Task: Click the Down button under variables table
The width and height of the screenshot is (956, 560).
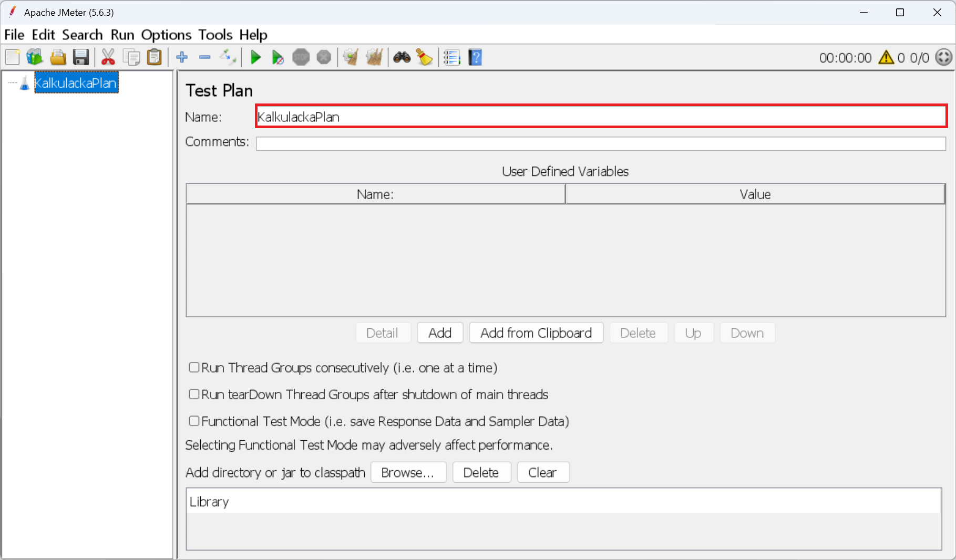Action: 747,333
